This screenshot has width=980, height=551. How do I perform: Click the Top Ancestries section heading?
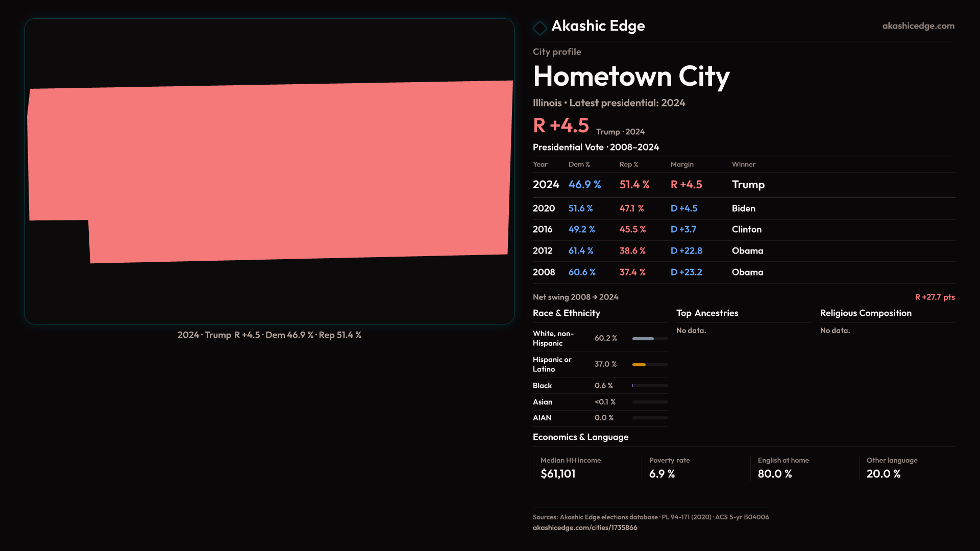click(707, 313)
